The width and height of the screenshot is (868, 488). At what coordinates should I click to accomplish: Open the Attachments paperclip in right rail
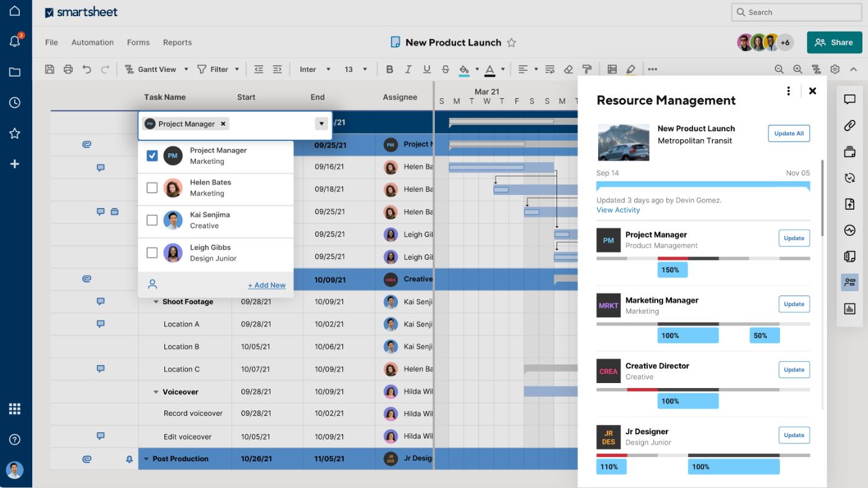tap(849, 125)
